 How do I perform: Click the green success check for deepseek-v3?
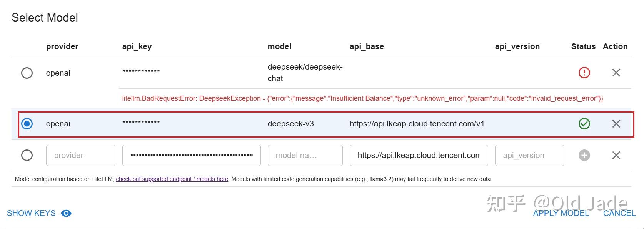point(583,124)
